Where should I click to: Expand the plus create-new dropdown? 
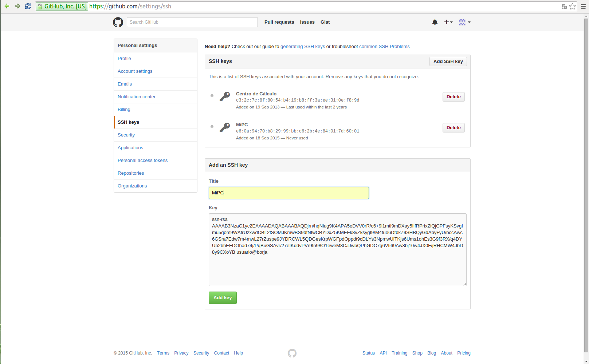(x=448, y=22)
